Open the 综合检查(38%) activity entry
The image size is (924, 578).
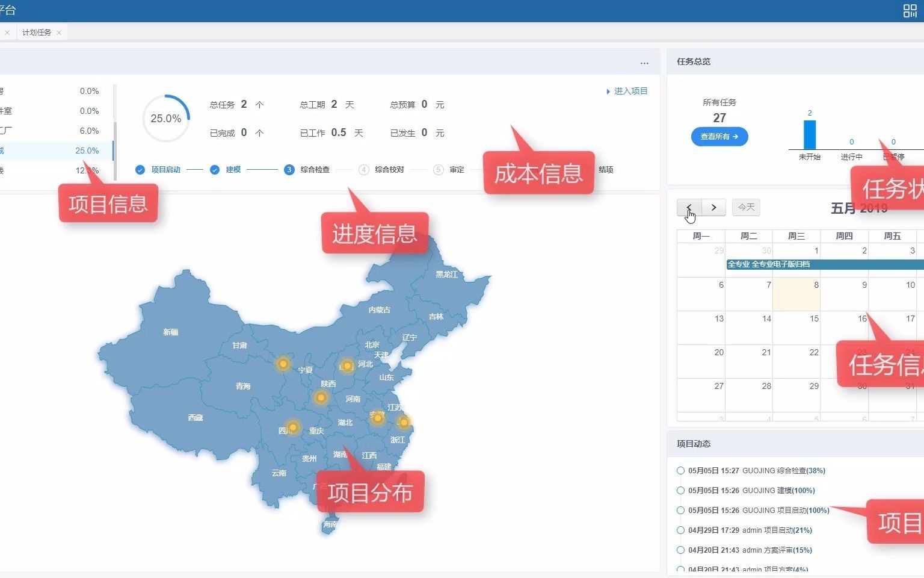tap(757, 471)
